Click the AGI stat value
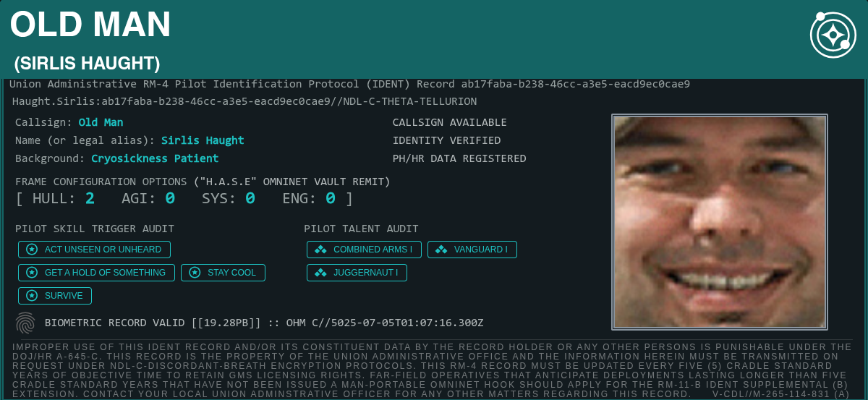Screen dimensions: 868x400 click(x=170, y=198)
